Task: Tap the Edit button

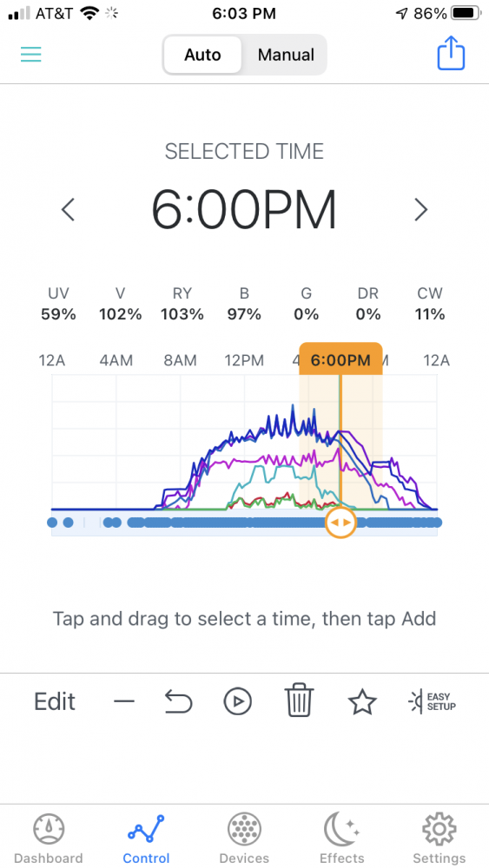Action: pyautogui.click(x=54, y=701)
